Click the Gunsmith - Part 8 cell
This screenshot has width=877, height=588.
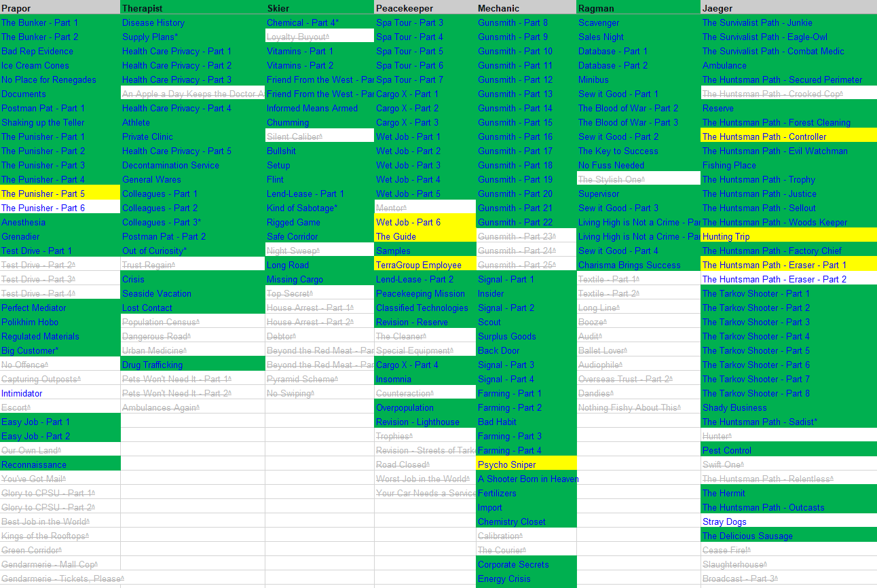527,22
